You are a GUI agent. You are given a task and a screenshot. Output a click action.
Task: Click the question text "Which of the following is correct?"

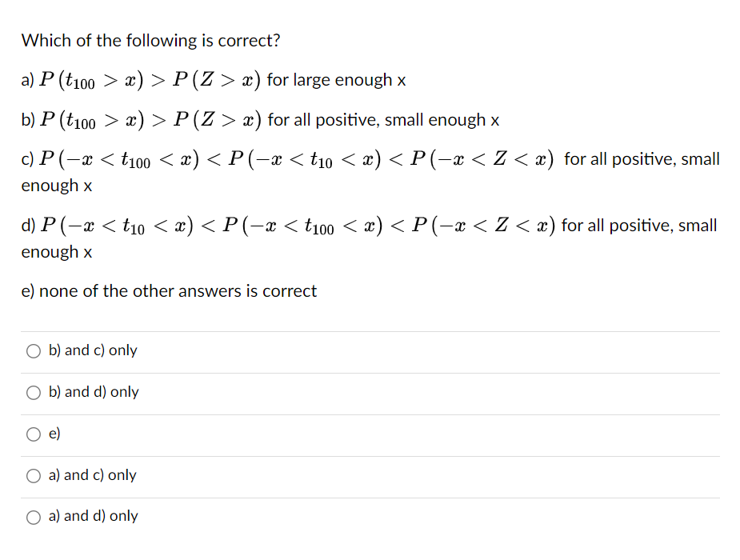133,40
